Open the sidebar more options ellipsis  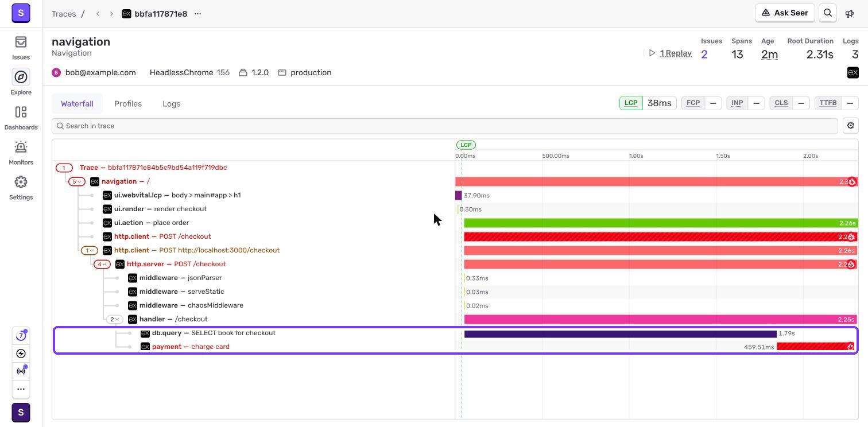pos(21,389)
